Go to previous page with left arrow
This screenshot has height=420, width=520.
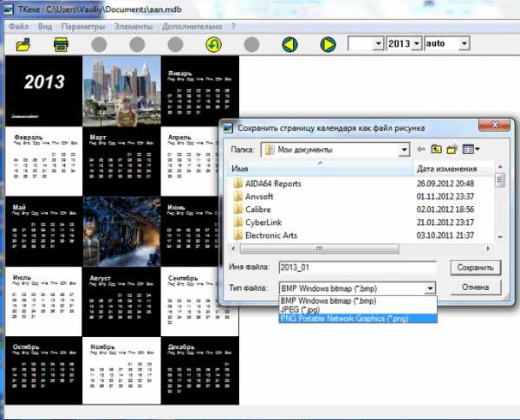click(290, 44)
